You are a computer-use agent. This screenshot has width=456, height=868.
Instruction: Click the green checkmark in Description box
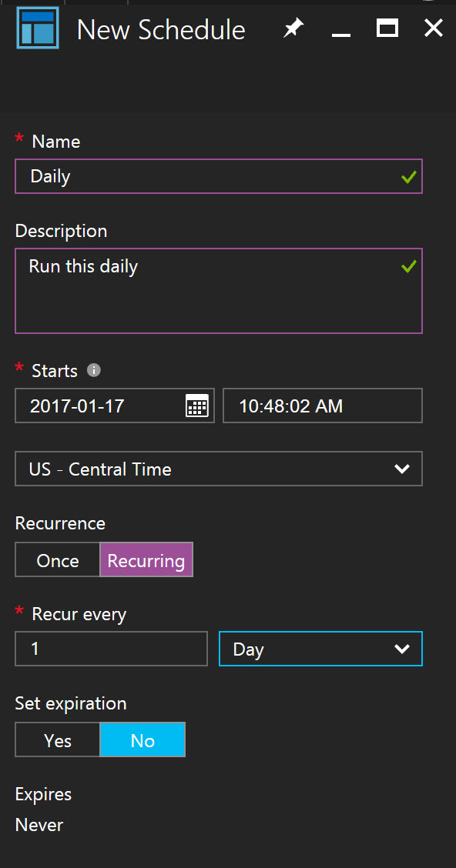(x=409, y=267)
